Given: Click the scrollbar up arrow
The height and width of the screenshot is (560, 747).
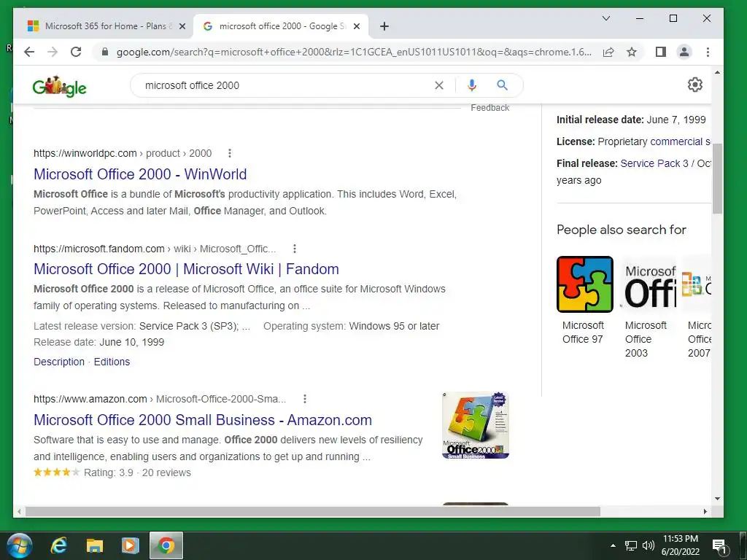Looking at the screenshot, I should [x=718, y=72].
